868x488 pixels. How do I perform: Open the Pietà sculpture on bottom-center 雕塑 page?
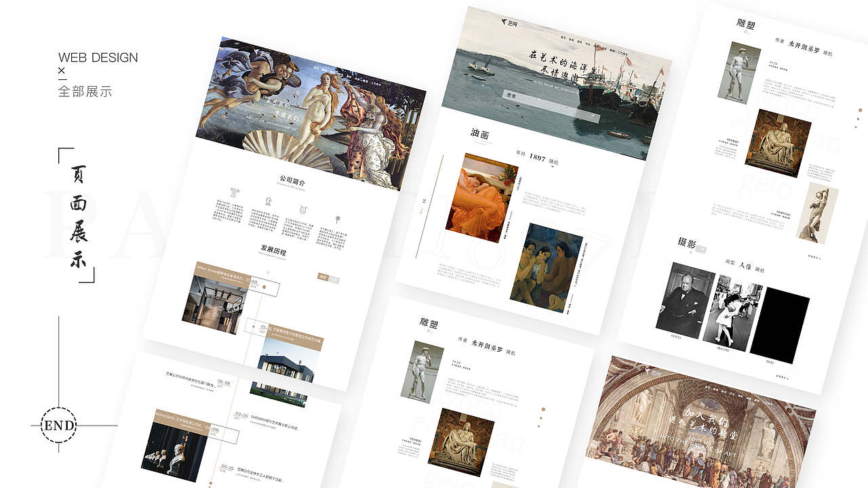460,442
